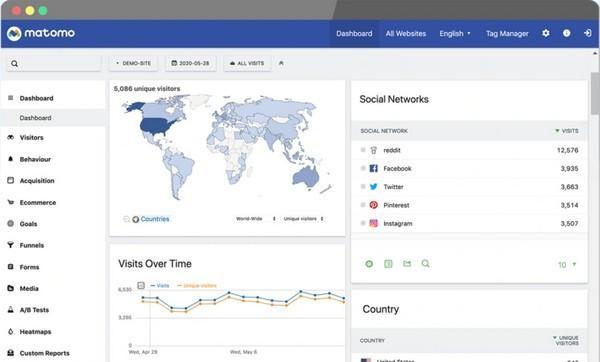Image resolution: width=600 pixels, height=362 pixels.
Task: Toggle the Visits series in chart legend
Action: click(x=160, y=285)
